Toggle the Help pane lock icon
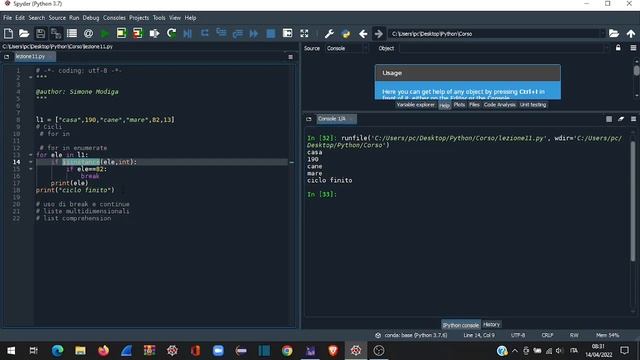This screenshot has height=360, width=640. pyautogui.click(x=618, y=48)
